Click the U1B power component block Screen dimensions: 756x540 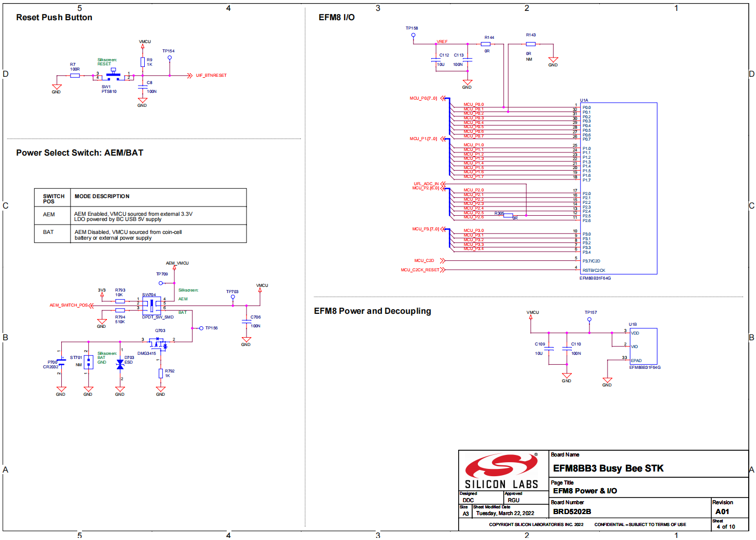[643, 346]
